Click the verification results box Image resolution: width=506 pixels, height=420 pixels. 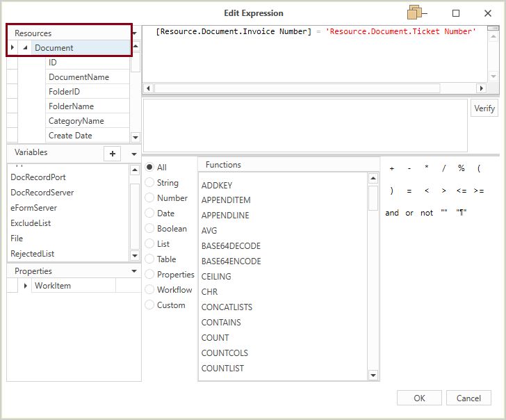[305, 125]
